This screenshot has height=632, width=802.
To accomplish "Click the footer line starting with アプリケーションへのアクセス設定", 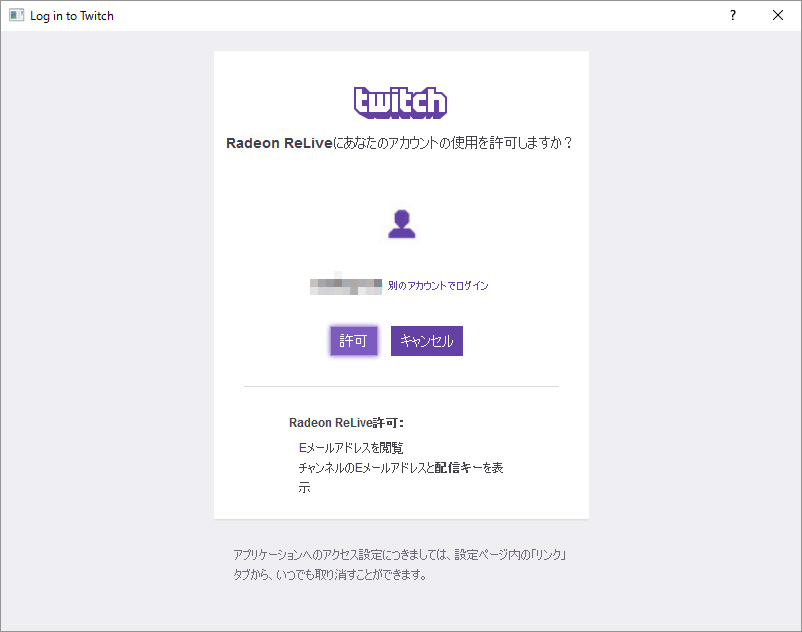I will coord(400,554).
